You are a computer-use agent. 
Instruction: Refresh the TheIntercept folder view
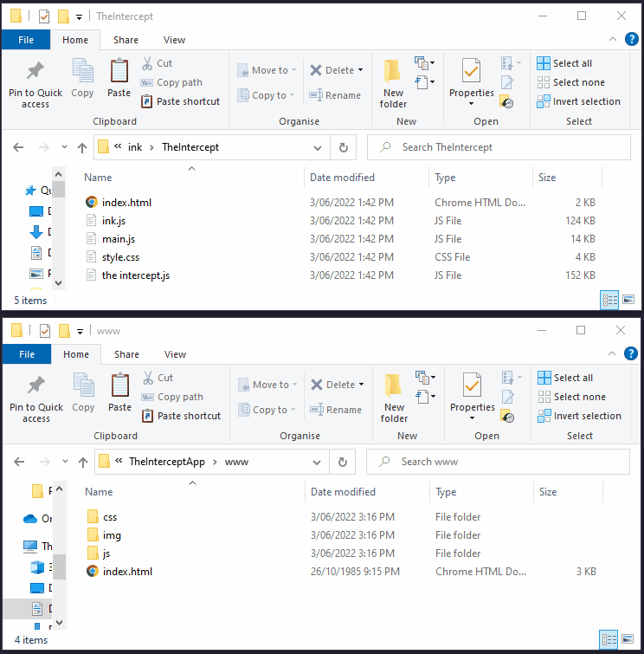coord(343,147)
